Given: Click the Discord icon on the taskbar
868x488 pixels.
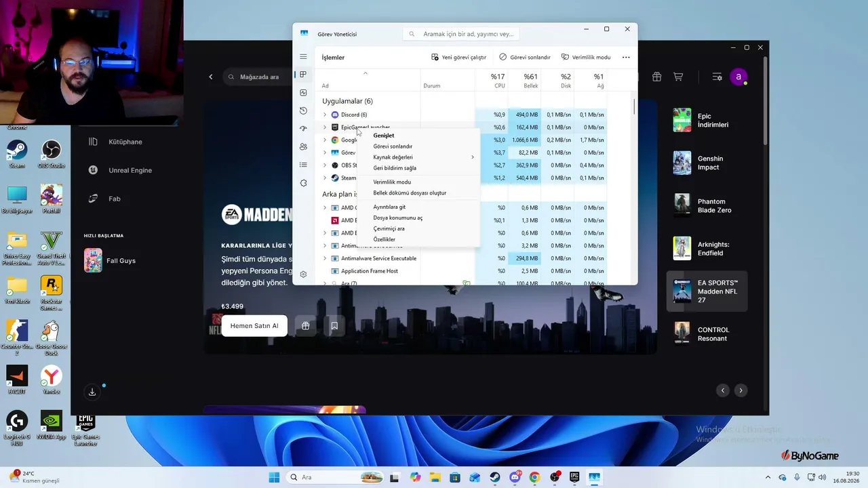Looking at the screenshot, I should tap(515, 477).
